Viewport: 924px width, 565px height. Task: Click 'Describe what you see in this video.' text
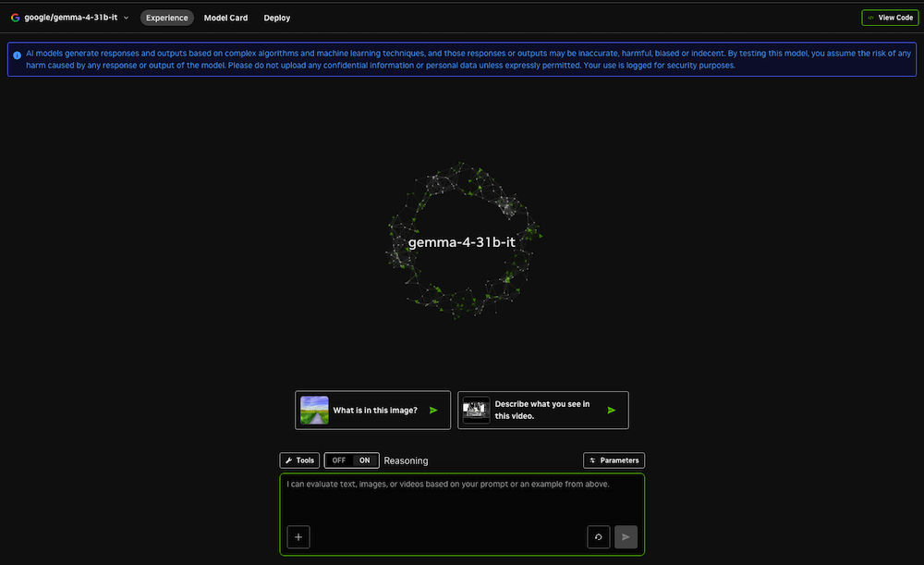point(542,410)
